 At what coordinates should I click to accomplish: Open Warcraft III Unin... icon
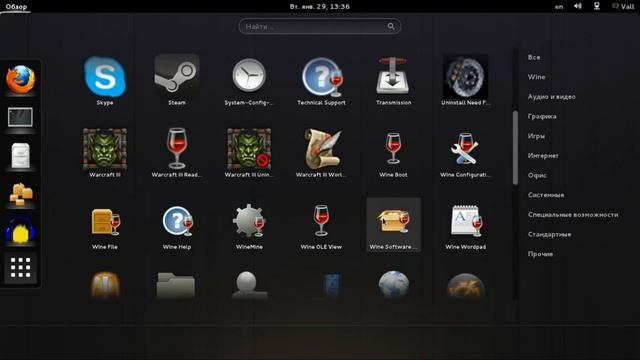(249, 153)
